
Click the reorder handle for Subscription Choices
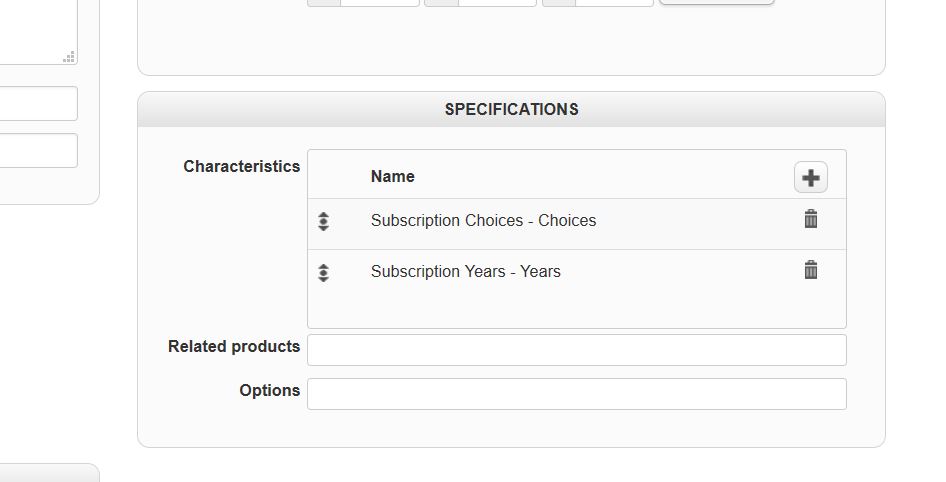point(324,221)
